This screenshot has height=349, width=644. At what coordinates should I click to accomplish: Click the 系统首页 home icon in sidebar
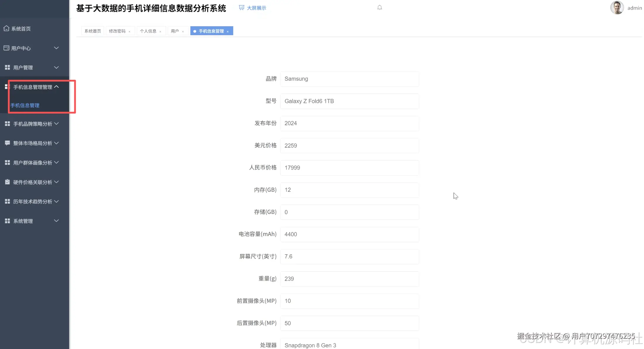6,28
